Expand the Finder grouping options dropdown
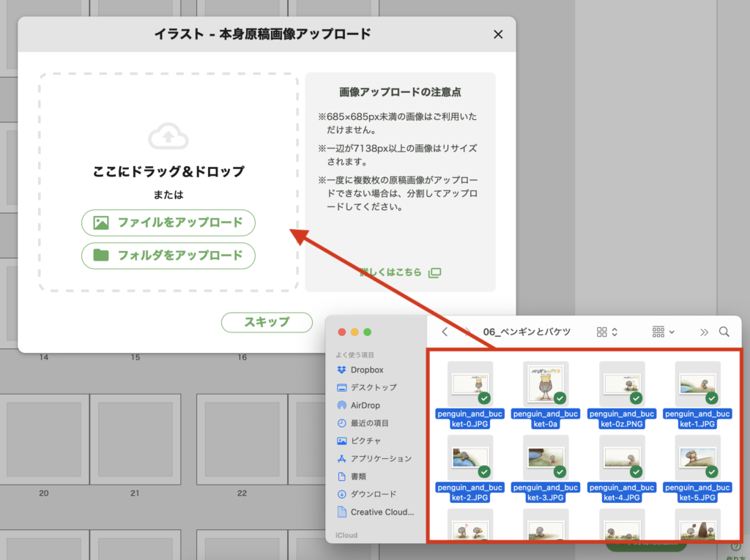 [663, 332]
